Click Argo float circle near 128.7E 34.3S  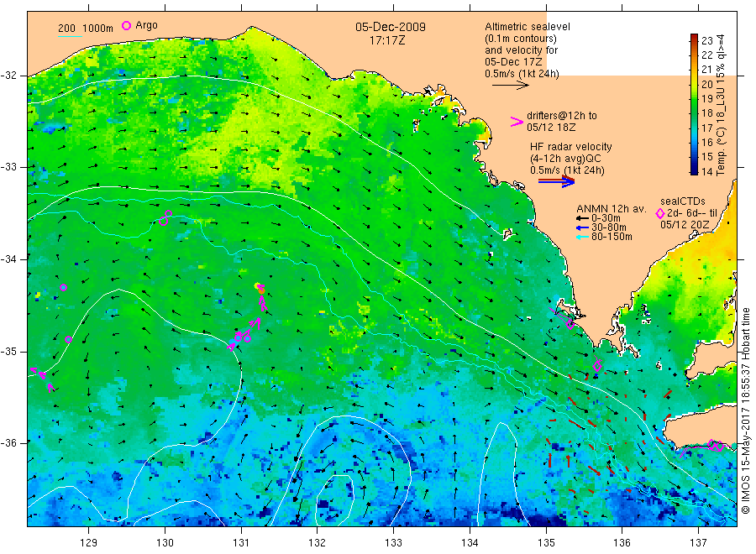pyautogui.click(x=63, y=288)
